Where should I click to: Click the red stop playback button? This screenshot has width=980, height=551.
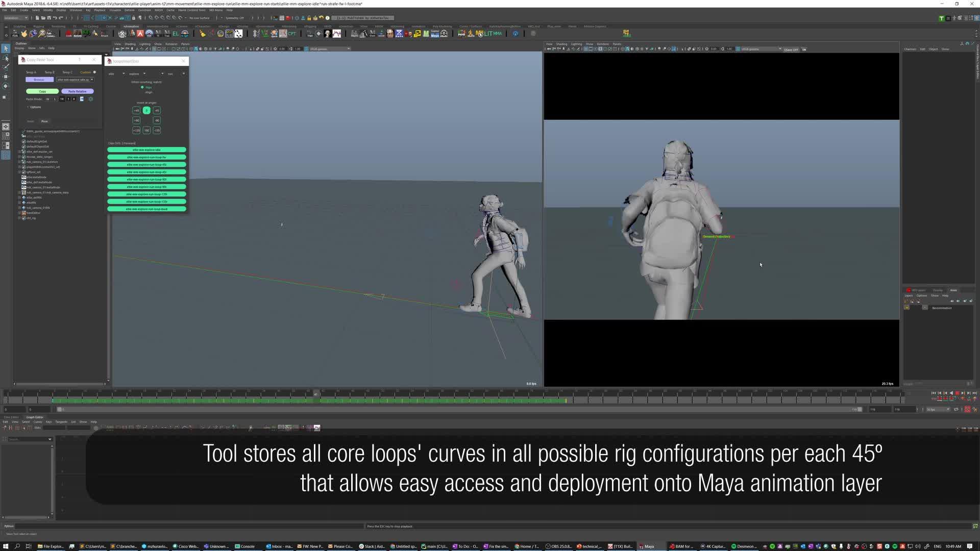pos(957,393)
